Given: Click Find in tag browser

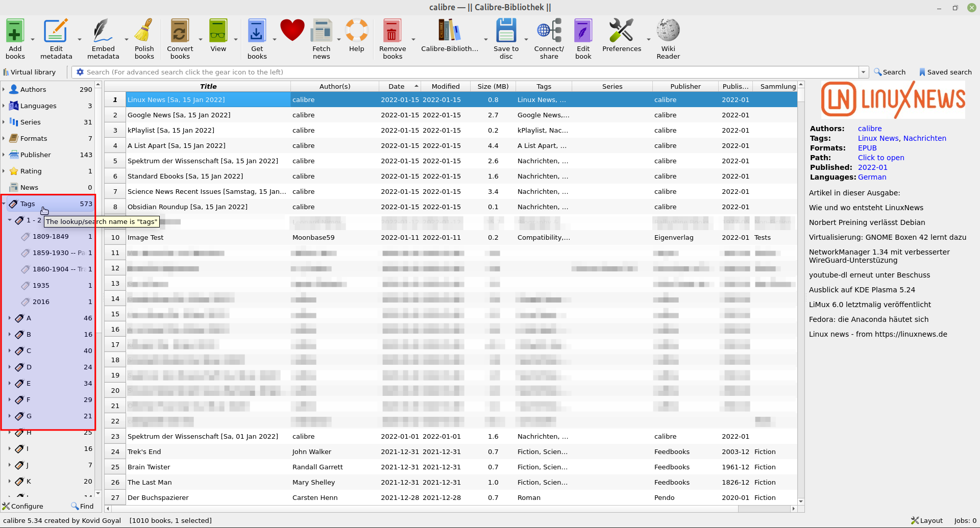Looking at the screenshot, I should [x=82, y=506].
